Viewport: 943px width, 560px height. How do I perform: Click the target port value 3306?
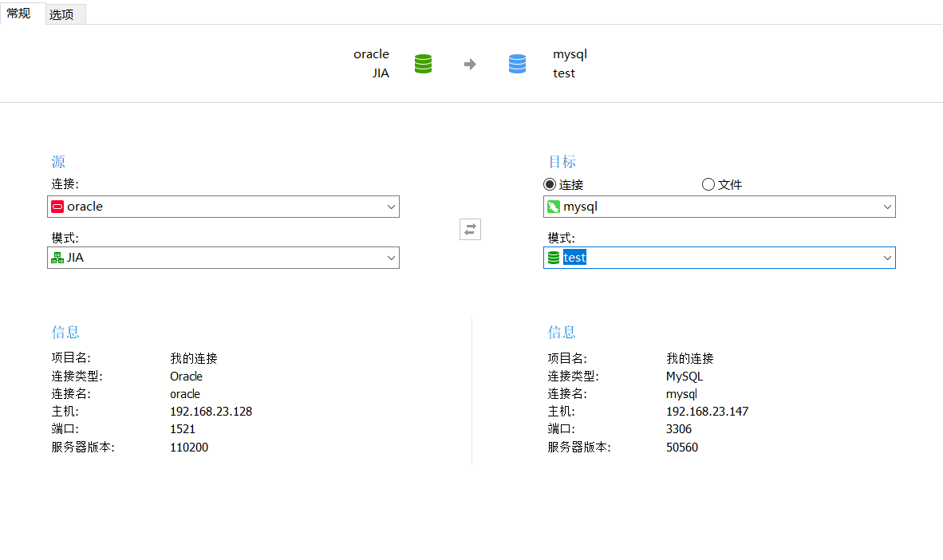click(679, 429)
